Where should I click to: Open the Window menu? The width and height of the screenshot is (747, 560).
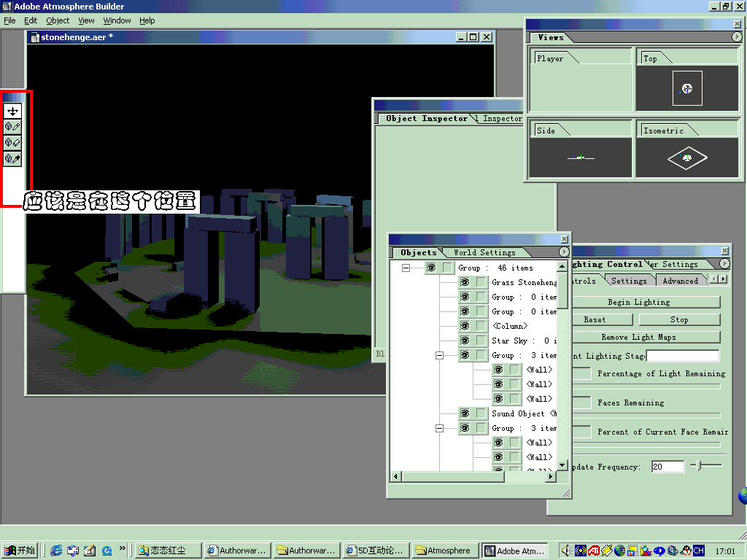[x=117, y=20]
